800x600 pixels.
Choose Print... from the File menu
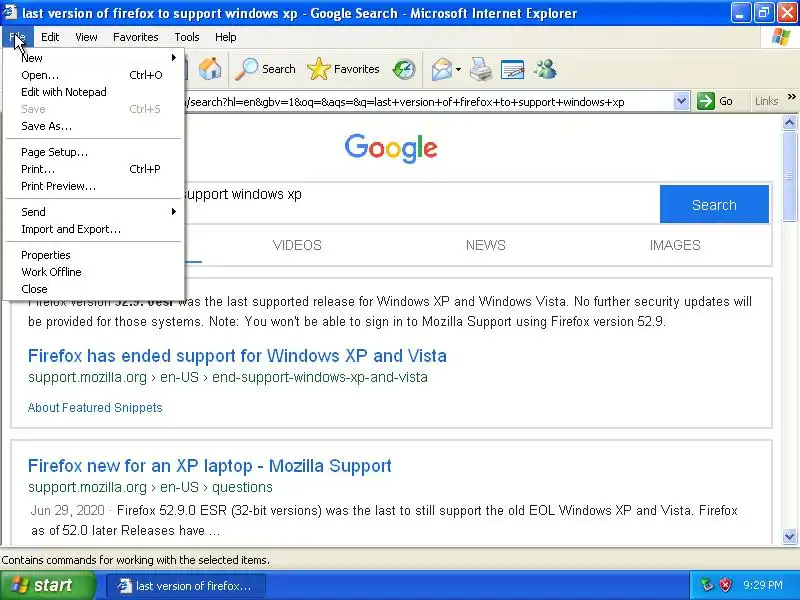click(94, 169)
